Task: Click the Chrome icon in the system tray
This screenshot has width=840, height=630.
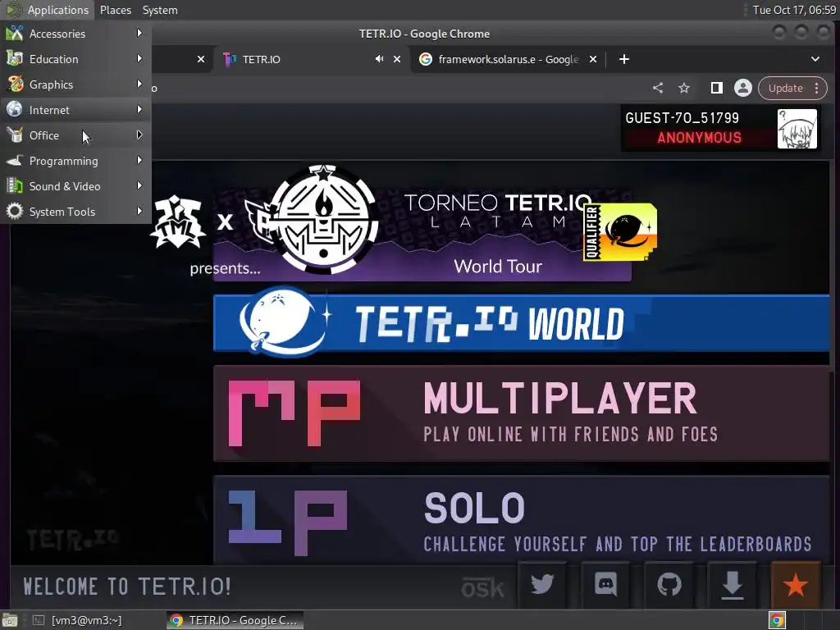Action: click(777, 620)
